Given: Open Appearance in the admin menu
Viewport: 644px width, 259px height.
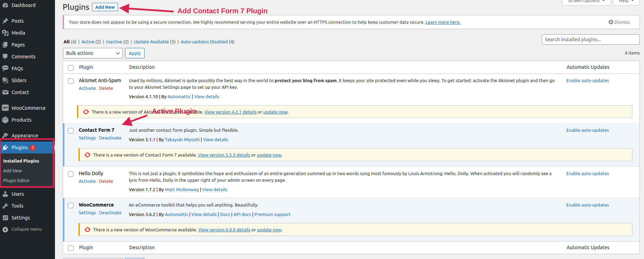Looking at the screenshot, I should [25, 136].
